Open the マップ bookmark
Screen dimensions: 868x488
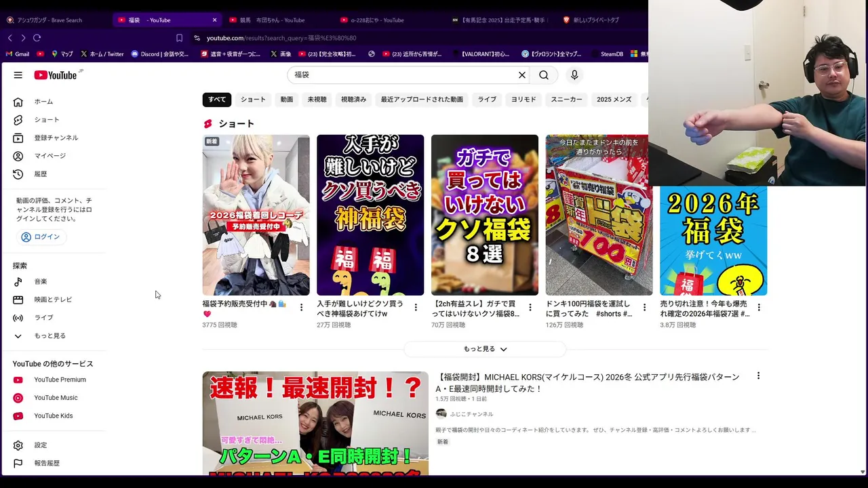click(x=62, y=54)
